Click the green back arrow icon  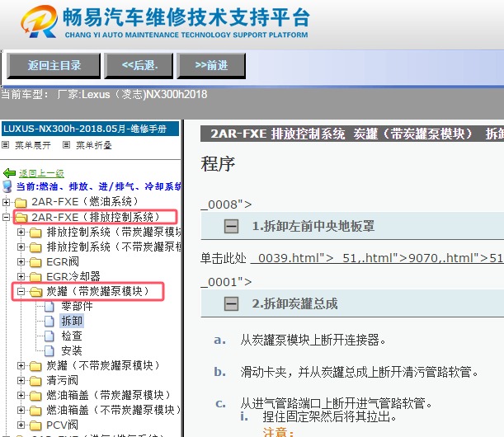coord(9,173)
